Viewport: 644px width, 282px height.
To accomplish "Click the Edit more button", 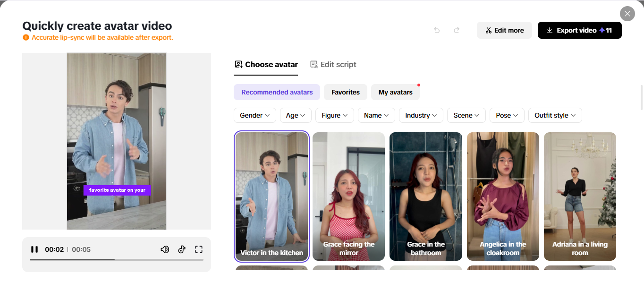I will pyautogui.click(x=504, y=30).
